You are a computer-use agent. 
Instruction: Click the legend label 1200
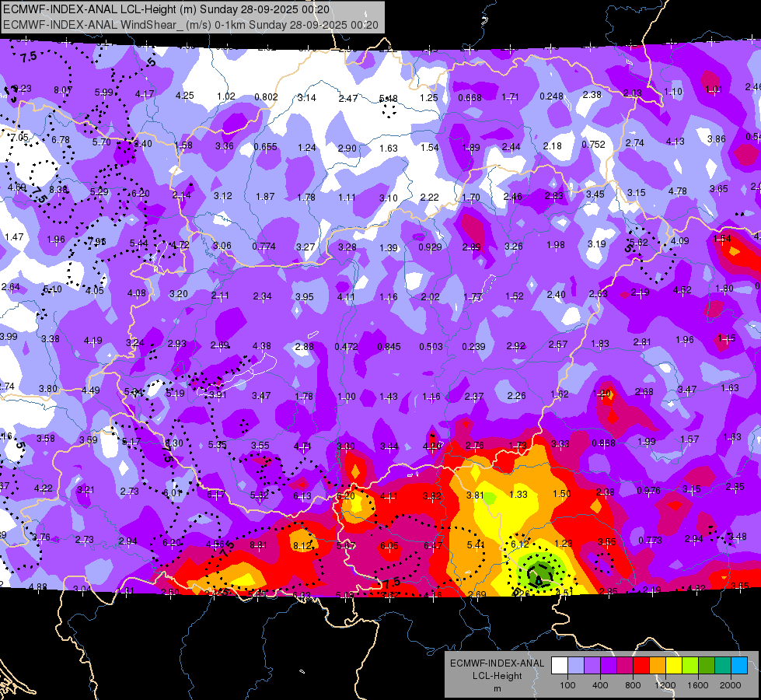665,685
